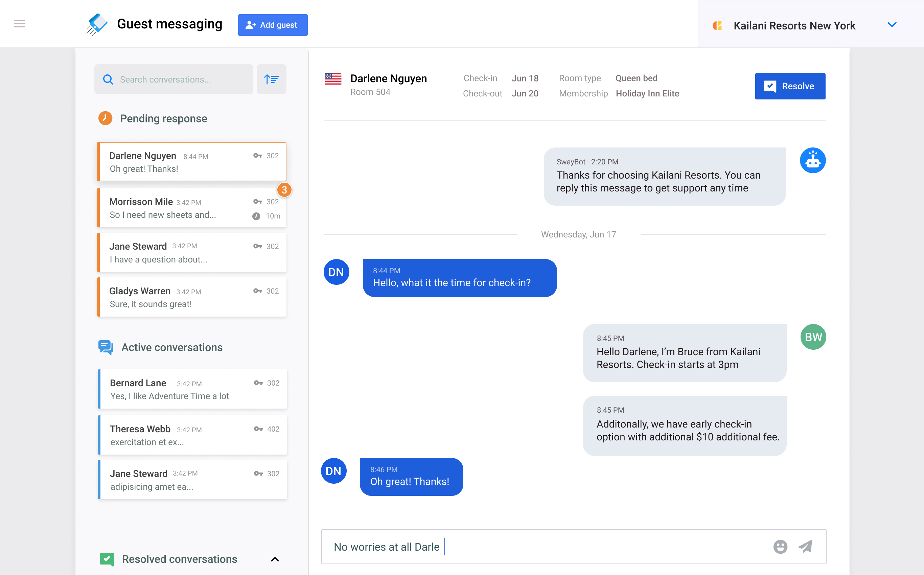Viewport: 924px width, 575px height.
Task: Click the Resolve button
Action: (x=790, y=86)
